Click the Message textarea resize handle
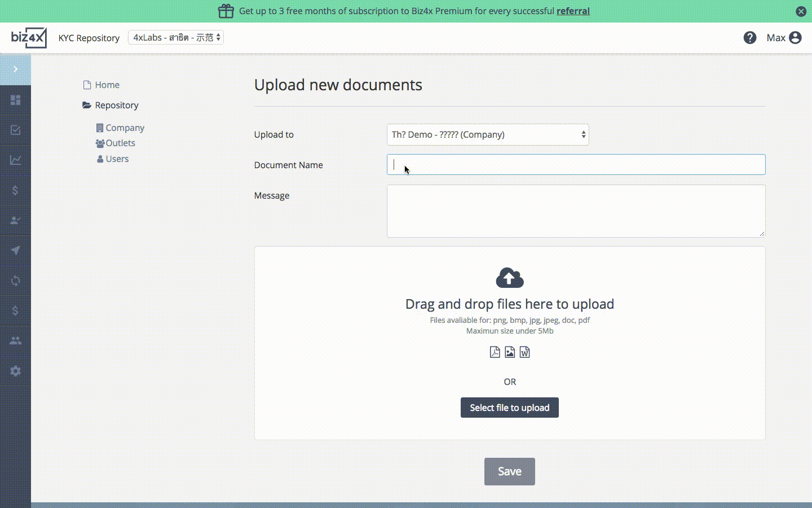The height and width of the screenshot is (508, 812). tap(762, 234)
